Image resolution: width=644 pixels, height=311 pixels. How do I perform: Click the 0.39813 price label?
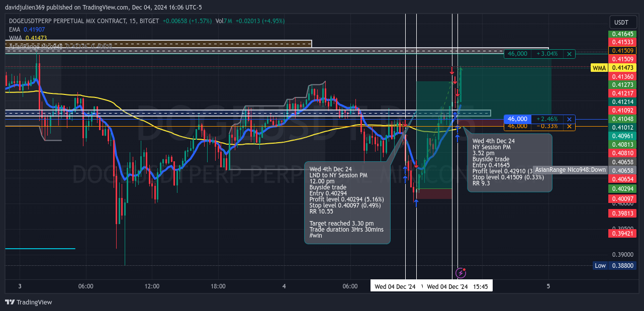[x=622, y=213]
